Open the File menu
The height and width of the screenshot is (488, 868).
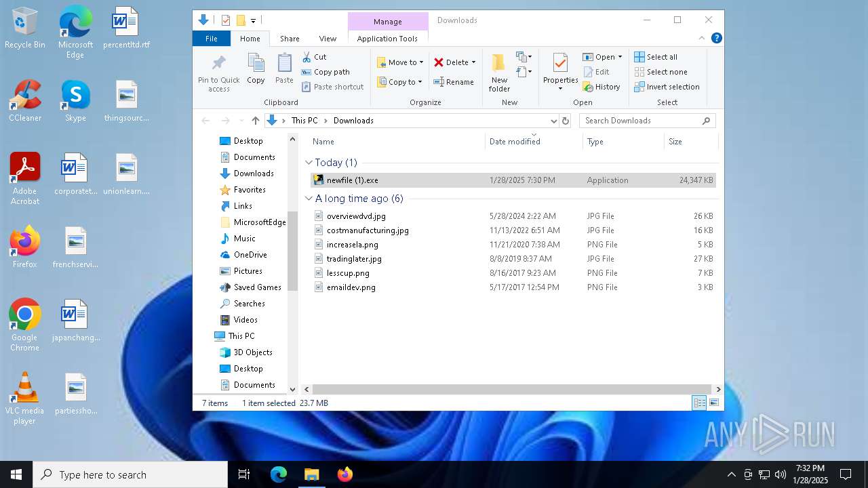coord(212,39)
